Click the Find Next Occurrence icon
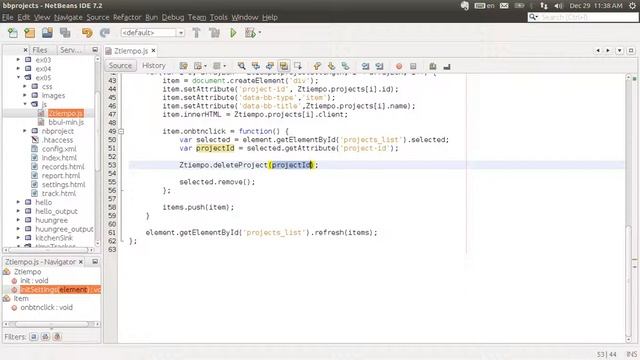This screenshot has height=360, width=640. 269,66
